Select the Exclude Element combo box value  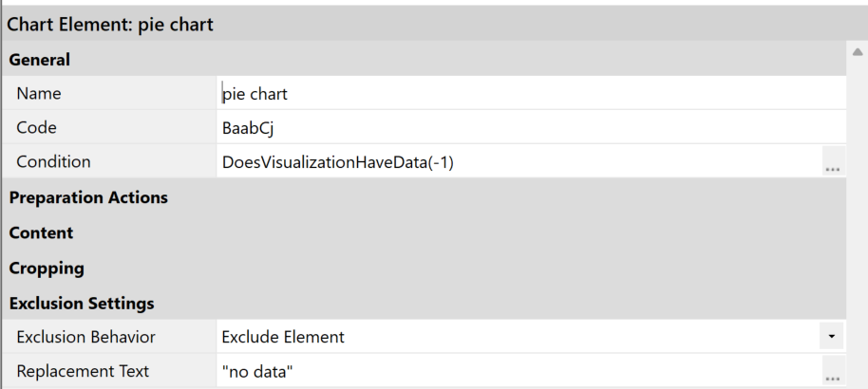[519, 337]
